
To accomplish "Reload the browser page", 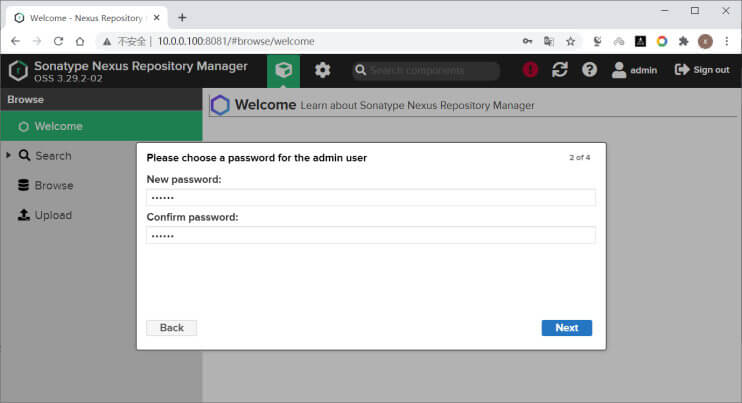I will pyautogui.click(x=58, y=42).
